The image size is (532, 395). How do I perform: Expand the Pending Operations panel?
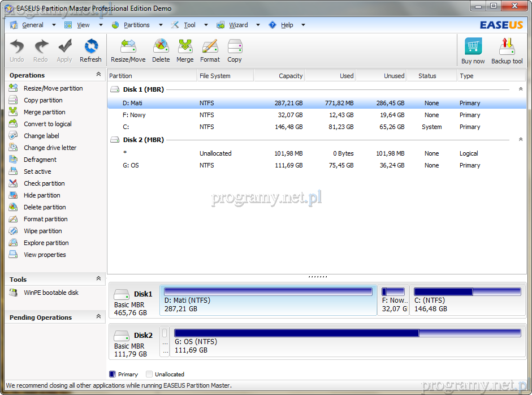point(98,317)
